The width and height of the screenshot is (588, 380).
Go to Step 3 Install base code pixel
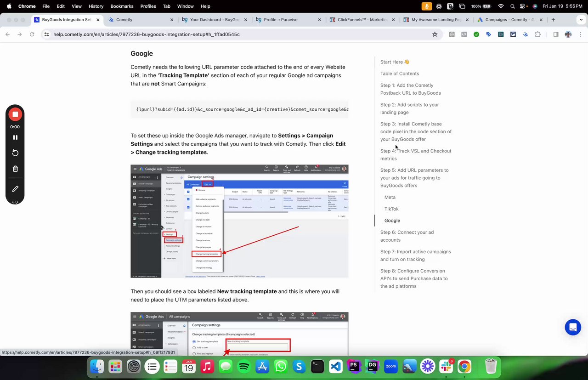coord(416,131)
